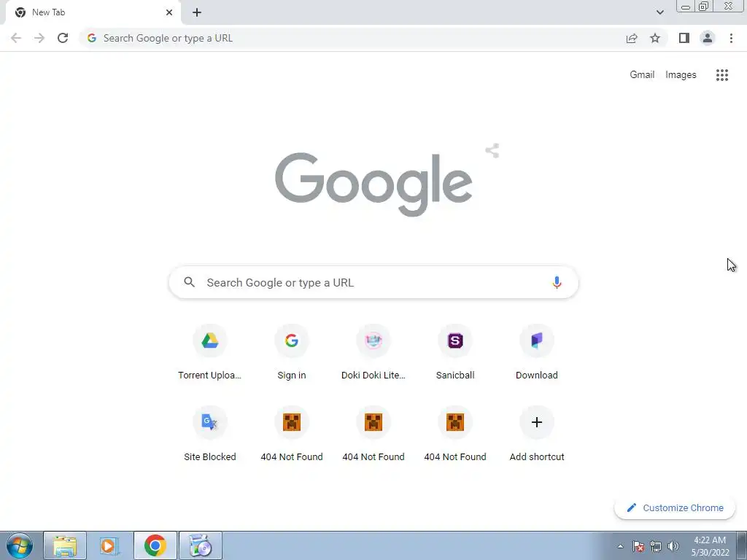This screenshot has height=560, width=747.
Task: Click the network tray icon
Action: [x=656, y=546]
